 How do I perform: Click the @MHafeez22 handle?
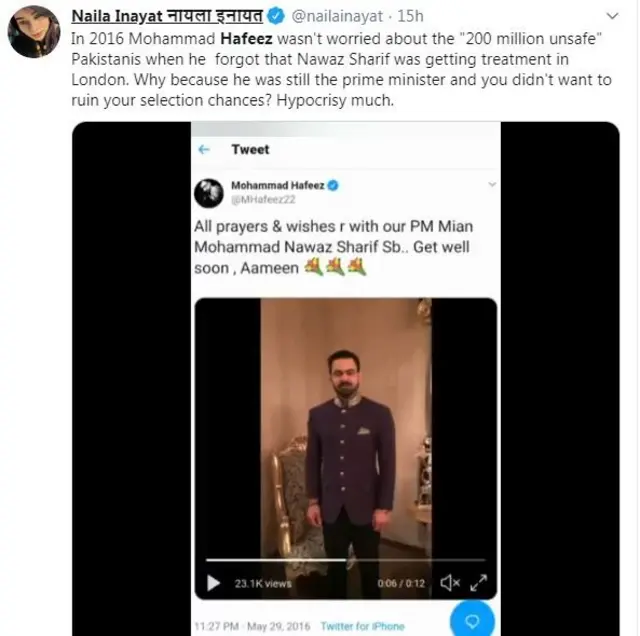[258, 199]
